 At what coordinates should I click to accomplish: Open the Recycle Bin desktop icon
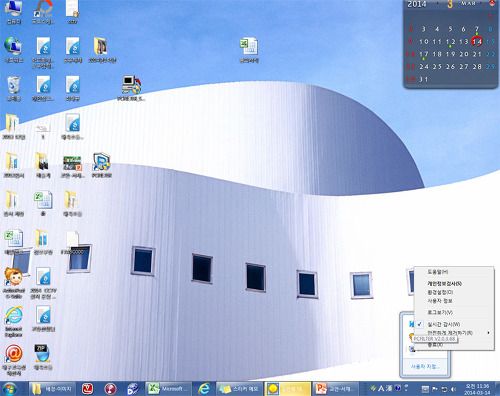click(13, 88)
